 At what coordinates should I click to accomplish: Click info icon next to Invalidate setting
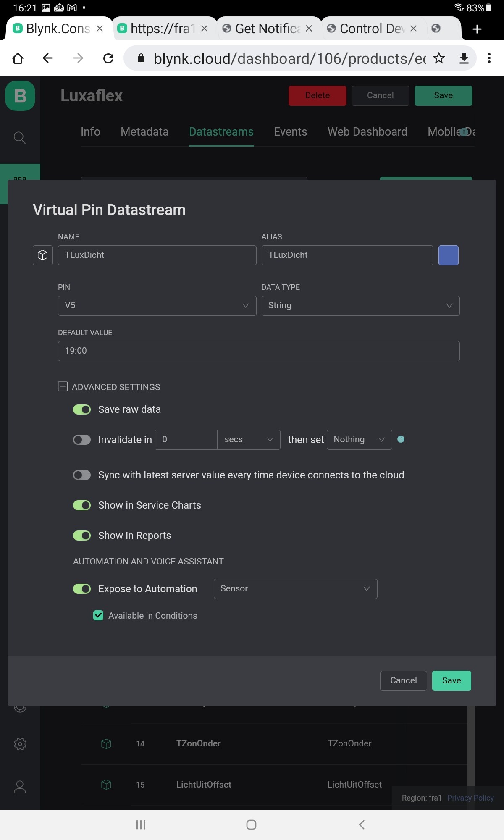coord(401,439)
